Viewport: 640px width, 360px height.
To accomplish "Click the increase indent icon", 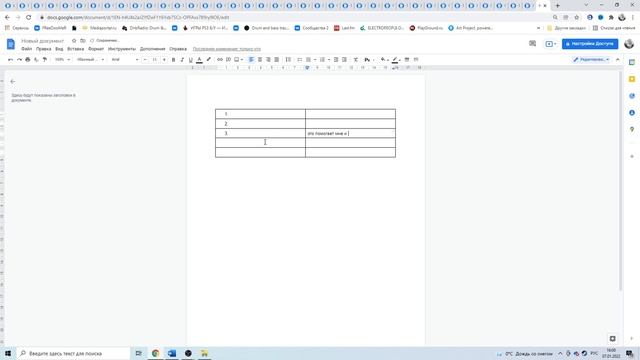I will pyautogui.click(x=344, y=60).
